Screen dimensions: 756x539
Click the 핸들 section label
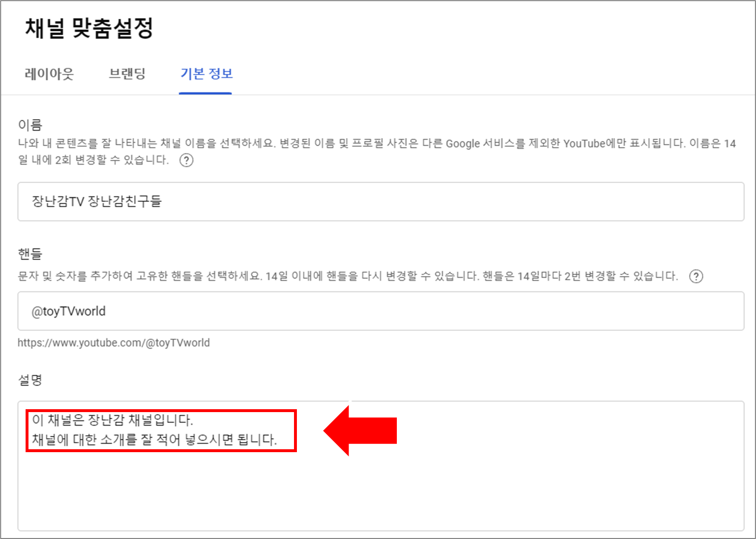pyautogui.click(x=30, y=253)
